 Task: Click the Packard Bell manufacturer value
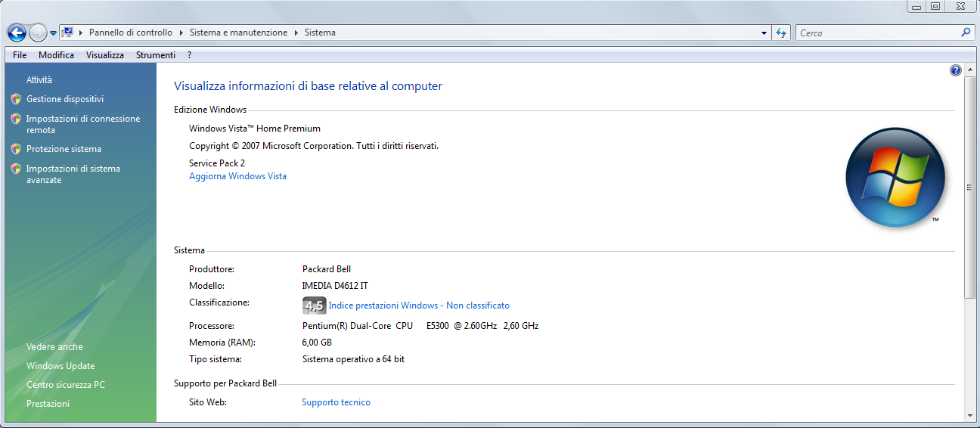click(327, 269)
